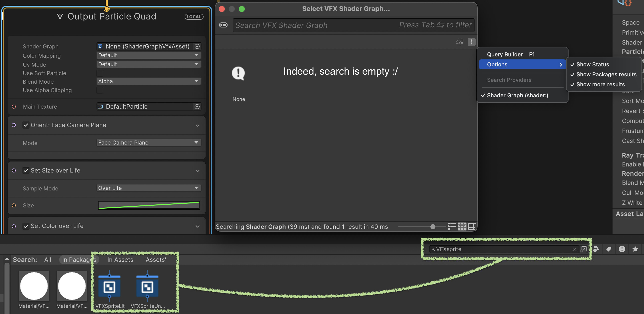Click the three-dot options icon in search window

[471, 42]
